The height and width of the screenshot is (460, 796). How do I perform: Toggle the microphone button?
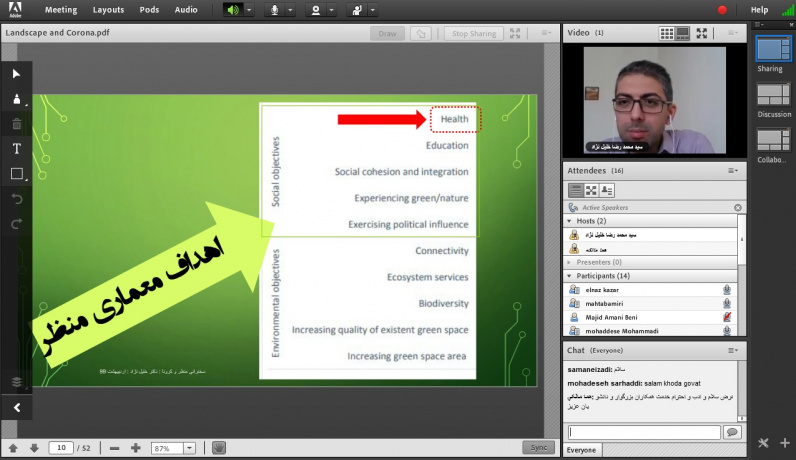[275, 10]
